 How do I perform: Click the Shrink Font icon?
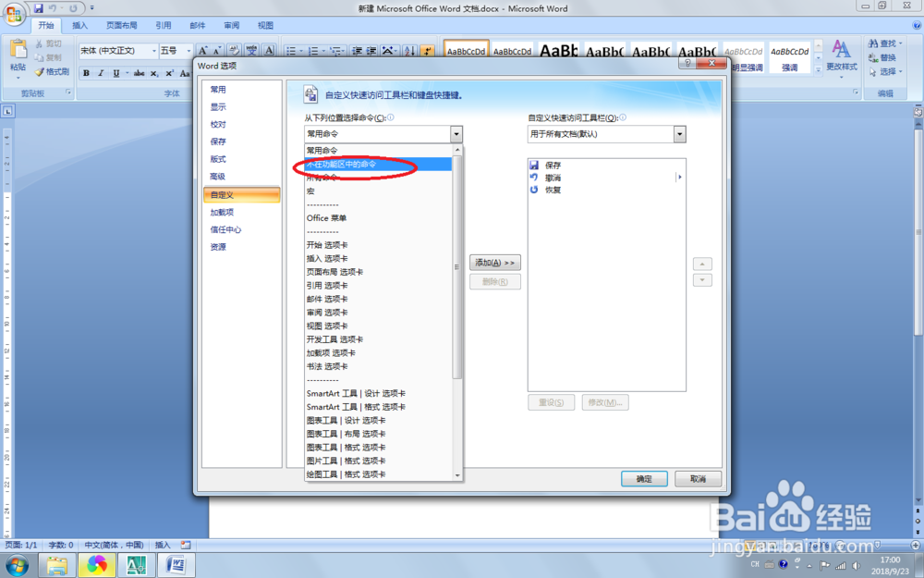pos(217,51)
